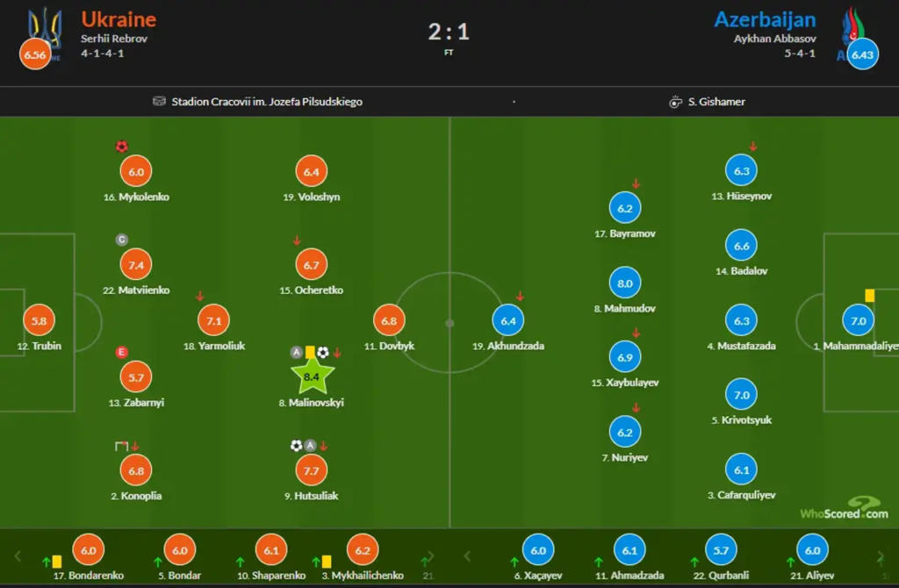Click the Azerbaijan team crest
The width and height of the screenshot is (899, 588).
pyautogui.click(x=851, y=25)
